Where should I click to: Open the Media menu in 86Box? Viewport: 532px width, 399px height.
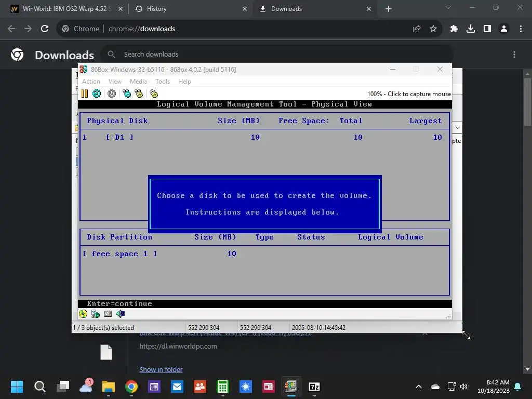138,82
